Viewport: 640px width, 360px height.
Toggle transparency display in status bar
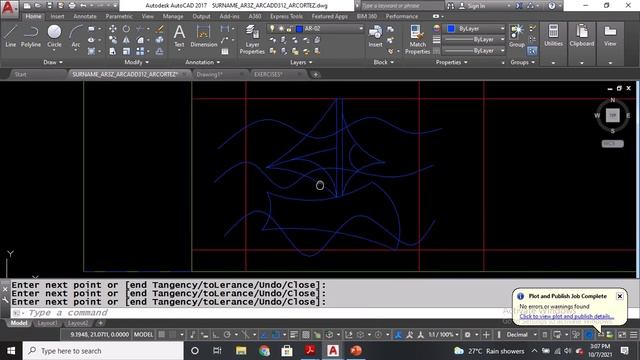305,335
